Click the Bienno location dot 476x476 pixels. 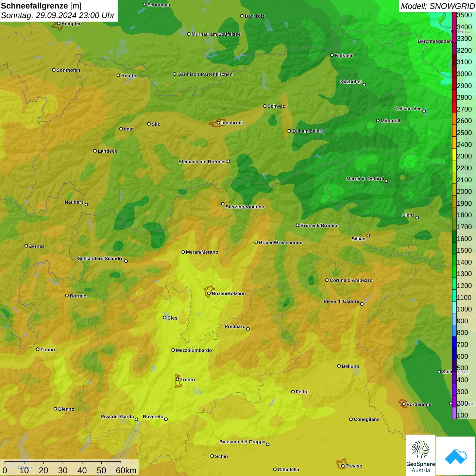coord(55,409)
